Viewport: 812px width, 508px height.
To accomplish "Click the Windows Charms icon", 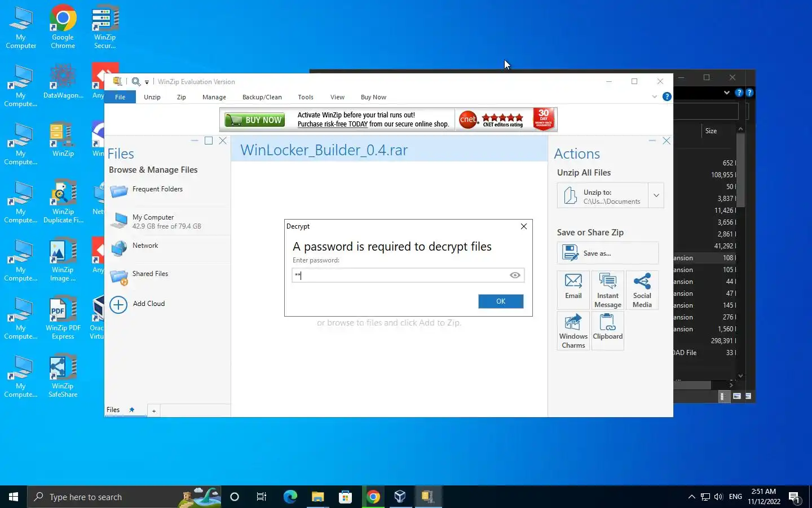I will (573, 331).
